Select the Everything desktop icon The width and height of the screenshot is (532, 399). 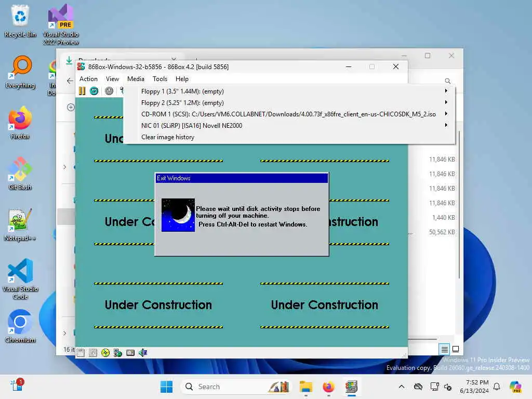pos(20,72)
